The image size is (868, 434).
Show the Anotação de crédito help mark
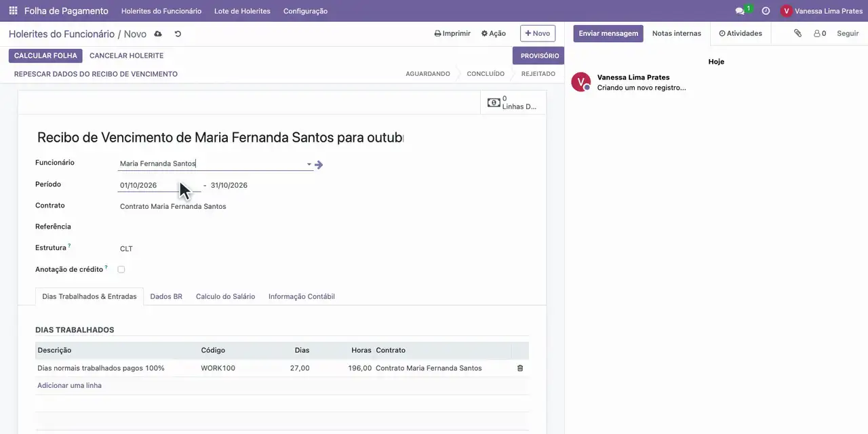click(x=106, y=267)
